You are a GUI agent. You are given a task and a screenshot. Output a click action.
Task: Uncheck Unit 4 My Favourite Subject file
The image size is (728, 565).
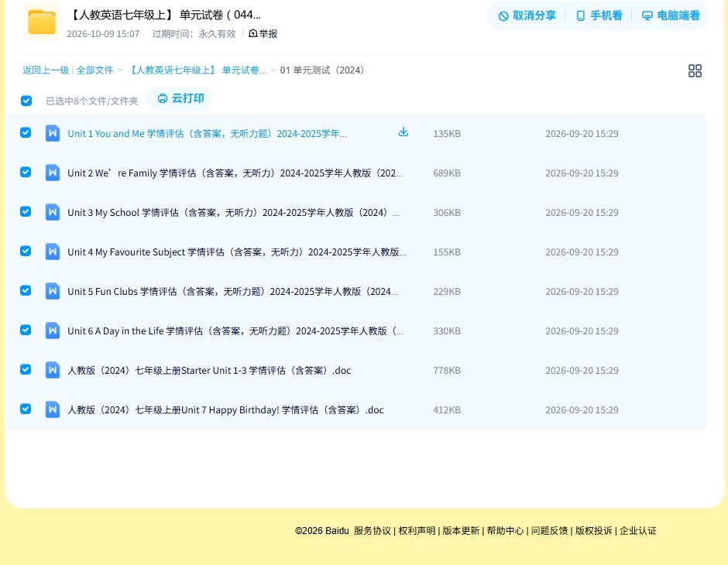26,251
